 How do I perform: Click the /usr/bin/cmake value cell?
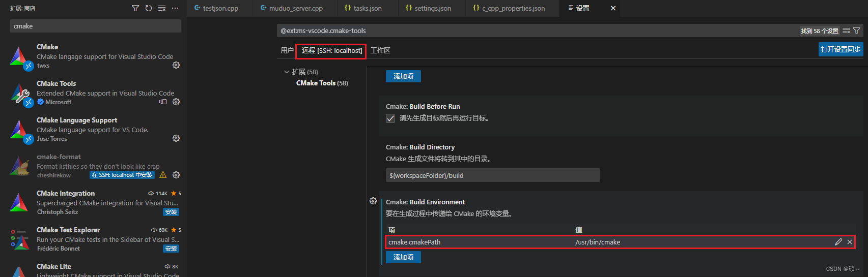tap(598, 242)
